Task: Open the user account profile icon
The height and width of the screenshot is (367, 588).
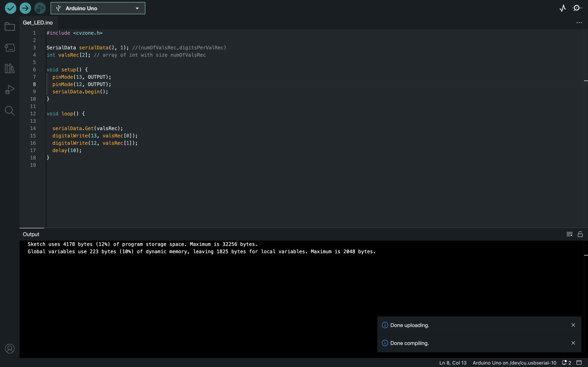Action: (x=10, y=349)
